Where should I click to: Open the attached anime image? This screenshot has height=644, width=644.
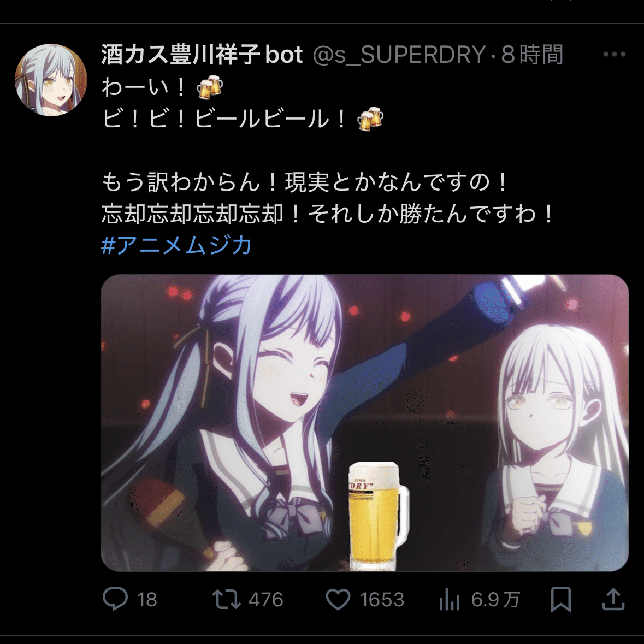[365, 423]
